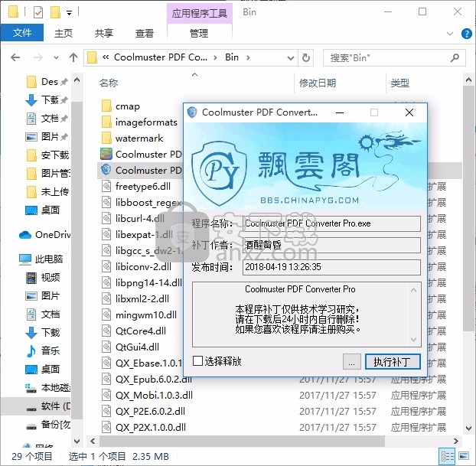Switch to the 管理 ribbon tab
The width and height of the screenshot is (476, 466).
pyautogui.click(x=199, y=33)
